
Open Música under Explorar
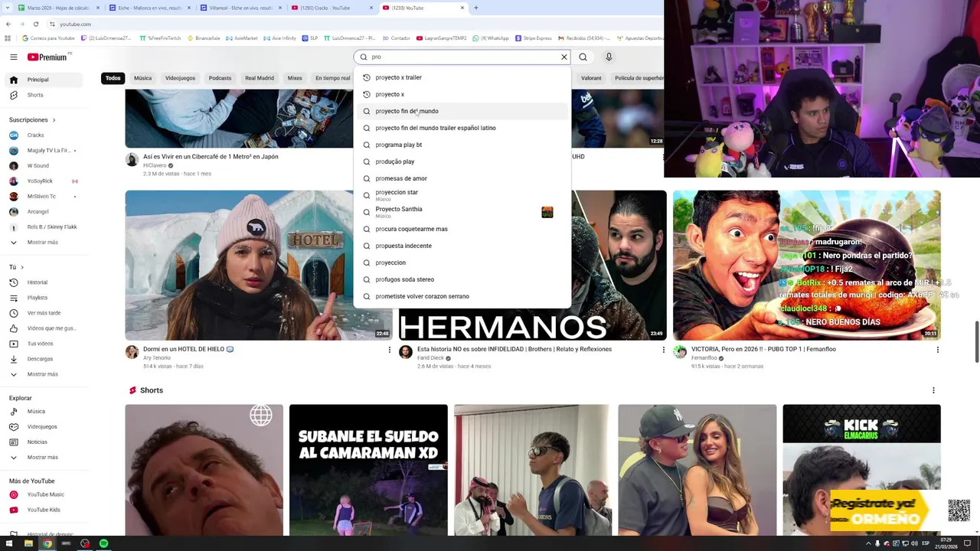42,412
